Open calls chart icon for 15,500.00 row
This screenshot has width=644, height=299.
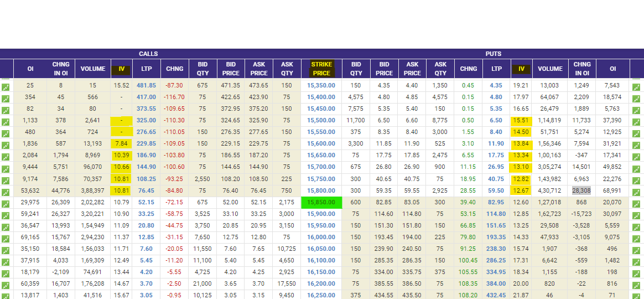(6, 122)
